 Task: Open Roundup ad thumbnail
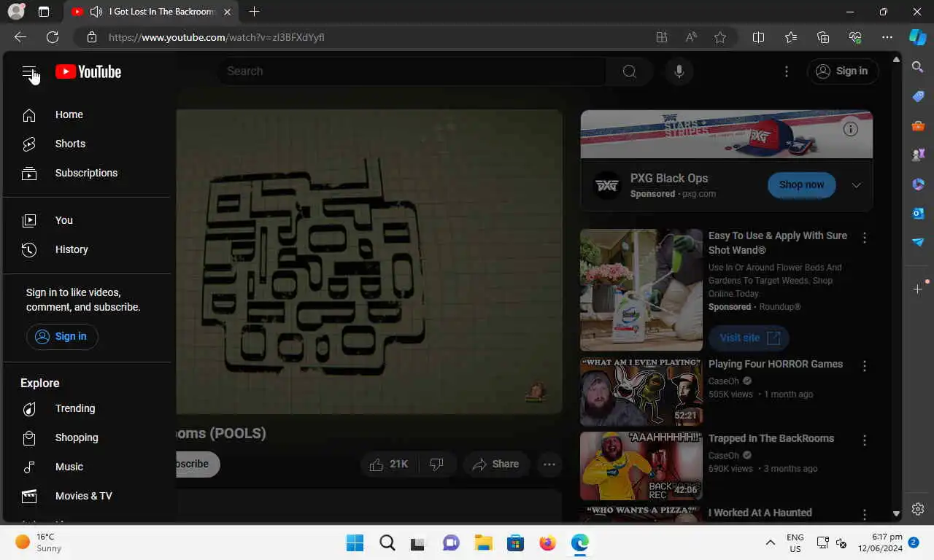coord(641,290)
